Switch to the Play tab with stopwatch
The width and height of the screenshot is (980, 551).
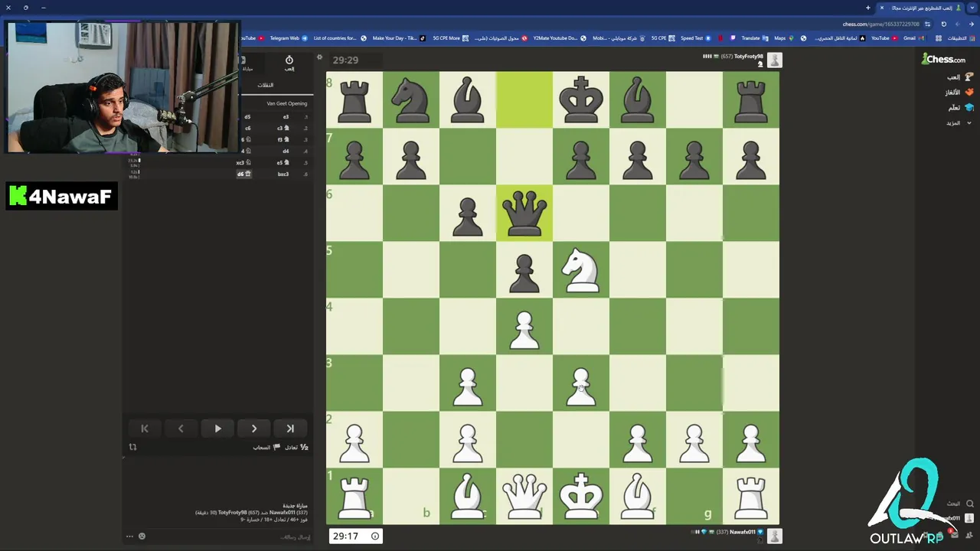[x=289, y=64]
